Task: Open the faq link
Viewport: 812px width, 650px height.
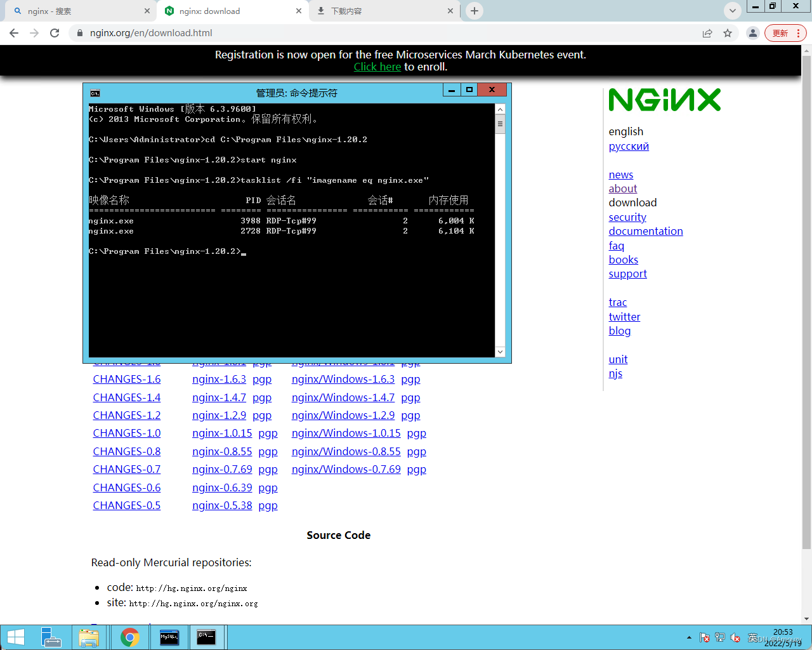Action: [617, 246]
